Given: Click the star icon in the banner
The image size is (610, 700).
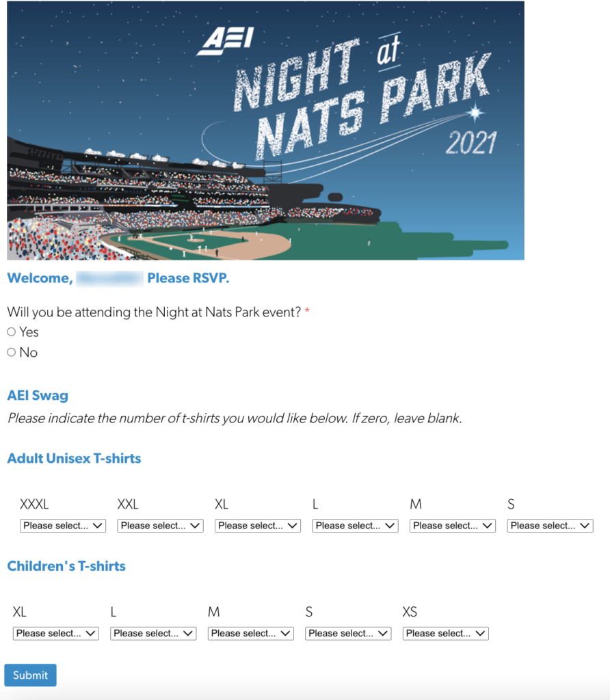Looking at the screenshot, I should [x=476, y=111].
